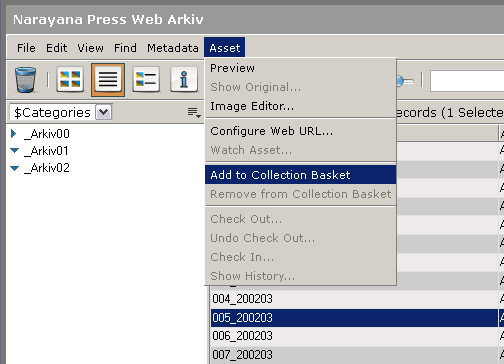Open the Edit menu
The height and width of the screenshot is (364, 504).
pos(56,48)
